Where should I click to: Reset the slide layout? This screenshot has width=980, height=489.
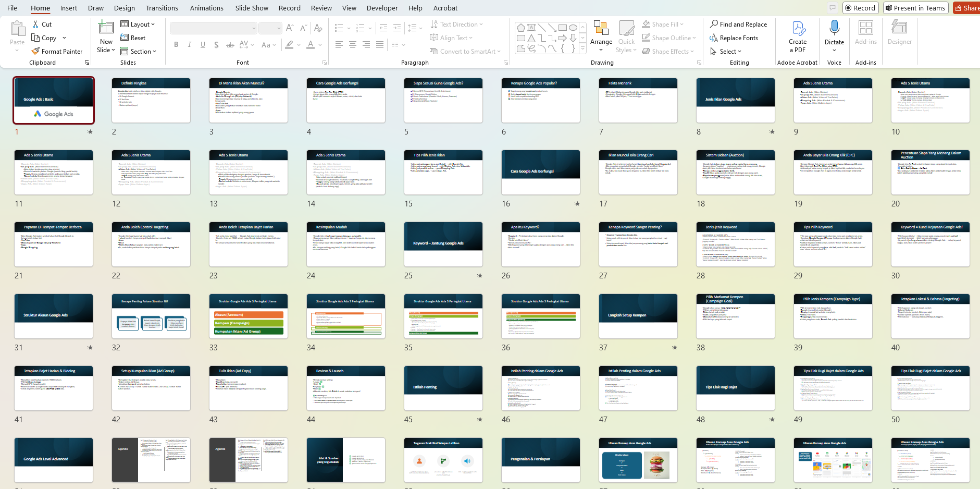pos(133,38)
